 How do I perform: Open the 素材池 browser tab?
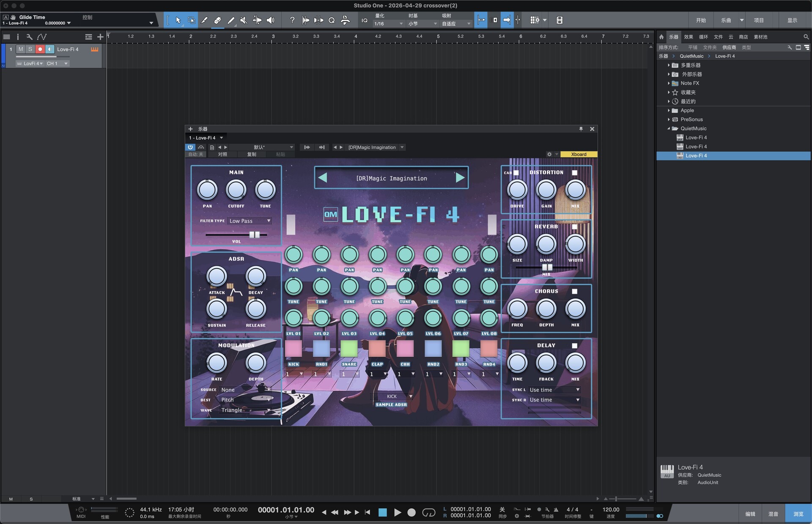(760, 37)
